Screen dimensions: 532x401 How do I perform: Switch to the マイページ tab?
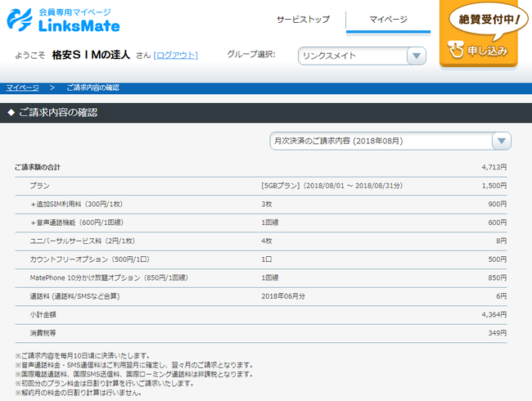[388, 19]
